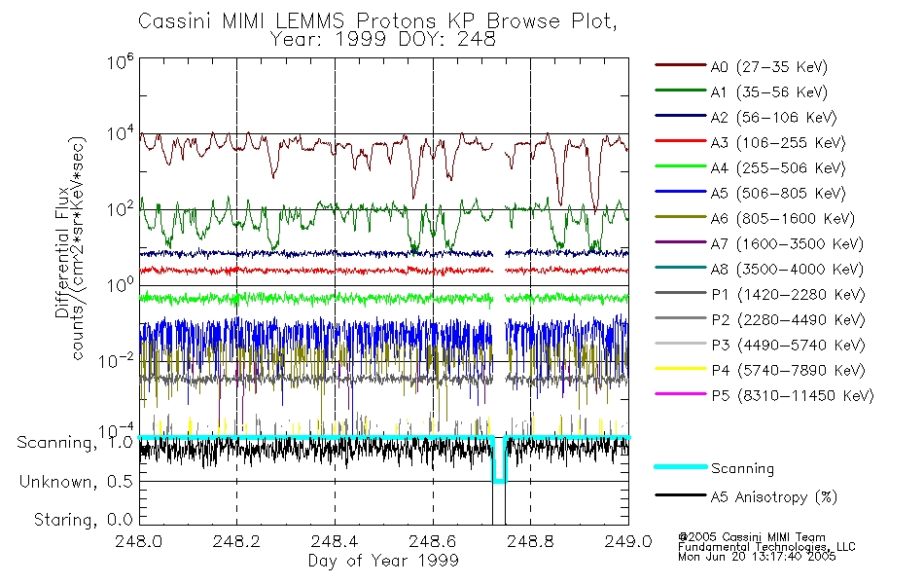This screenshot has height=584, width=924.
Task: Click the P3 (4490-5740 KeV) legend label
Action: 788,346
